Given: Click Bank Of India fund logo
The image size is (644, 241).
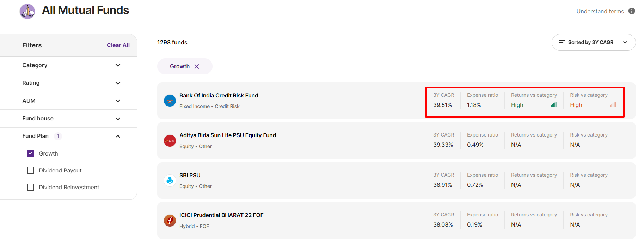Looking at the screenshot, I should [170, 101].
